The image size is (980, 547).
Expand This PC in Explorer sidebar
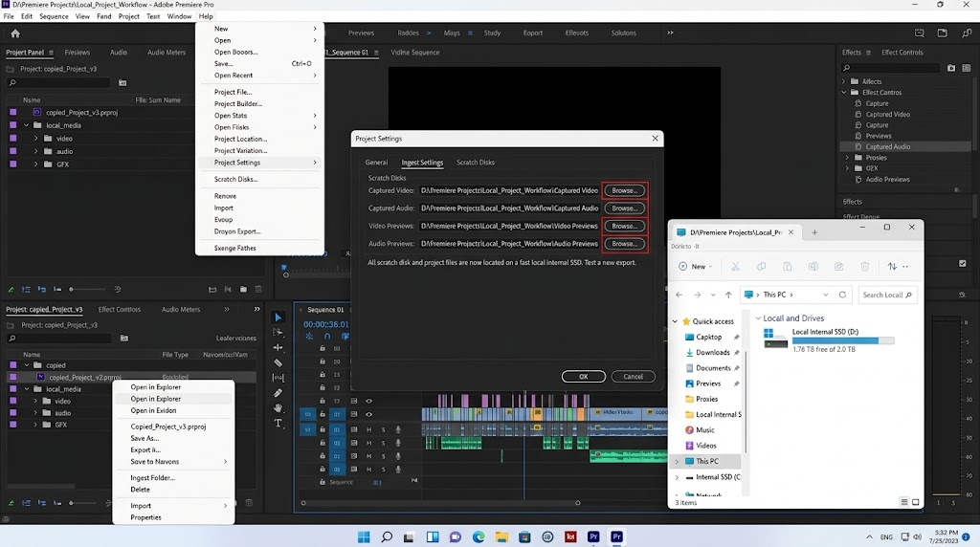pyautogui.click(x=677, y=462)
